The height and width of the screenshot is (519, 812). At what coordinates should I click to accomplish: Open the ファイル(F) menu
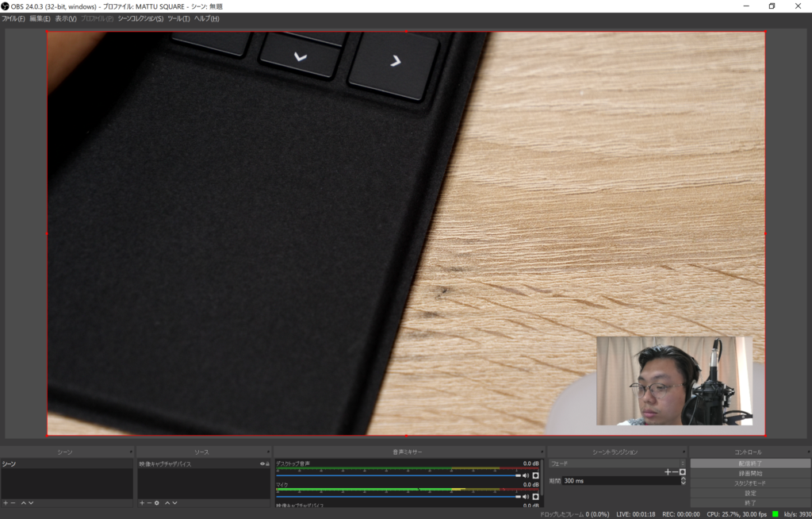pos(13,19)
